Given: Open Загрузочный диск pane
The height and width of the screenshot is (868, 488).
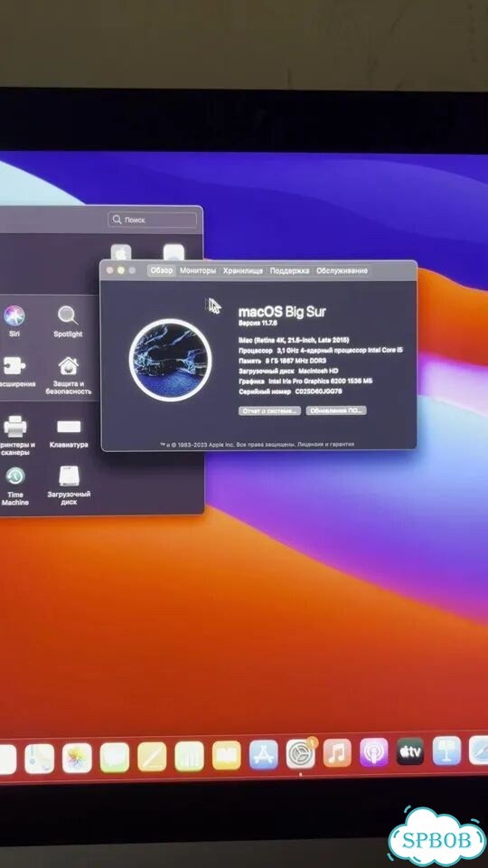Looking at the screenshot, I should click(69, 486).
